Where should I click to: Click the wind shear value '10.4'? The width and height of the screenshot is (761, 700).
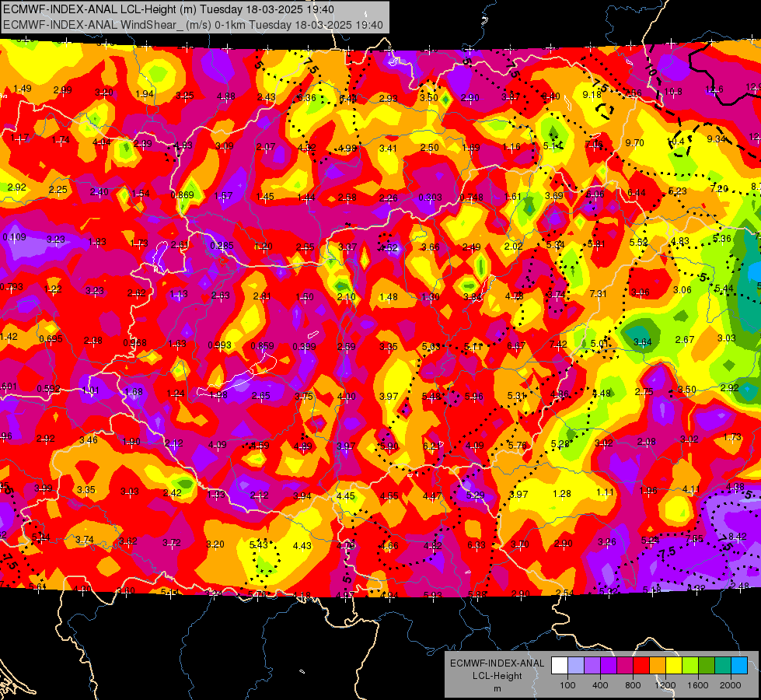(x=675, y=142)
